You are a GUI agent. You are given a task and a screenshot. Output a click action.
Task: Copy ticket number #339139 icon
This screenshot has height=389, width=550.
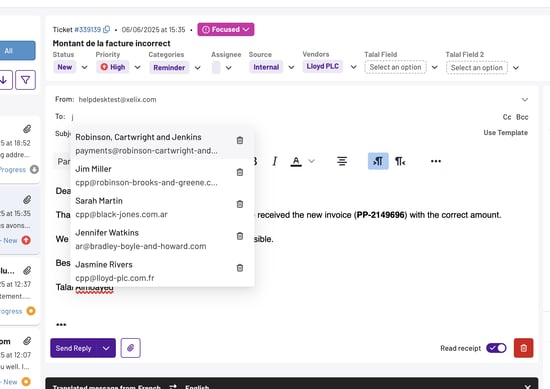click(x=106, y=29)
